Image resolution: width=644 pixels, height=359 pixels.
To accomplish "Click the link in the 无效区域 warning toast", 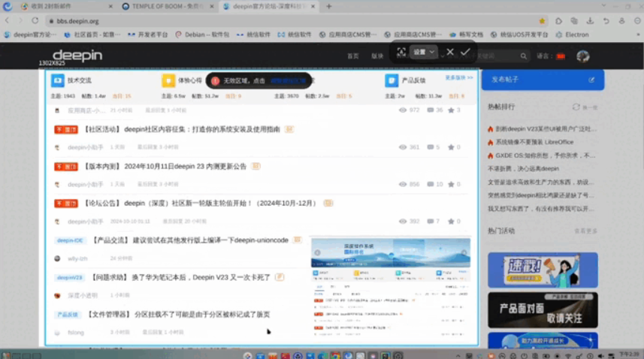I will (288, 81).
